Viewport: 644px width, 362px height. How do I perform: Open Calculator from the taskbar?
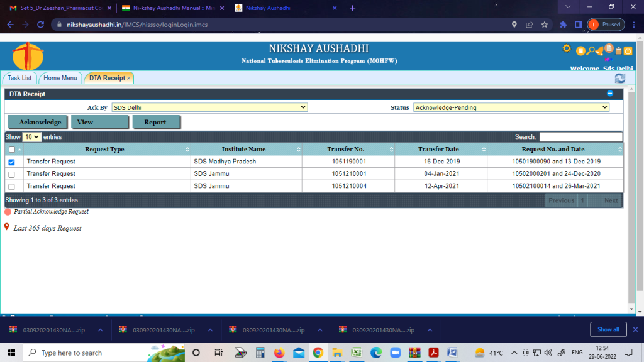[x=260, y=353]
